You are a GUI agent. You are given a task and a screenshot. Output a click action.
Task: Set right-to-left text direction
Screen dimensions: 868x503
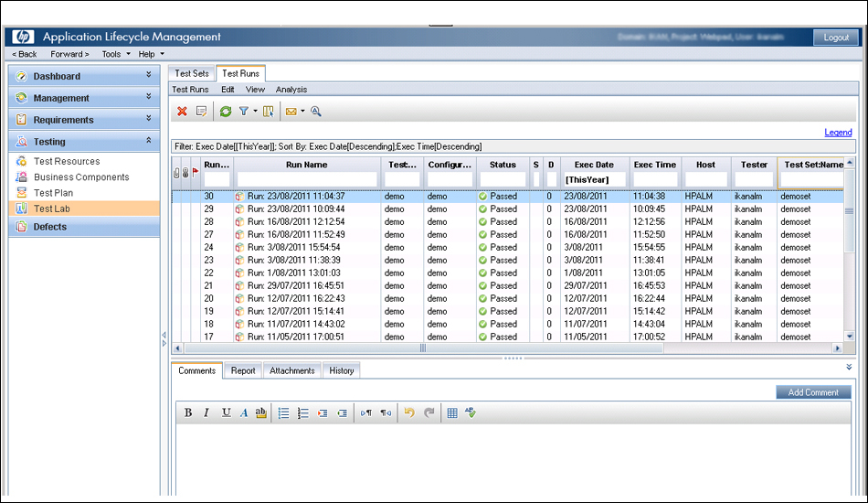coord(386,413)
